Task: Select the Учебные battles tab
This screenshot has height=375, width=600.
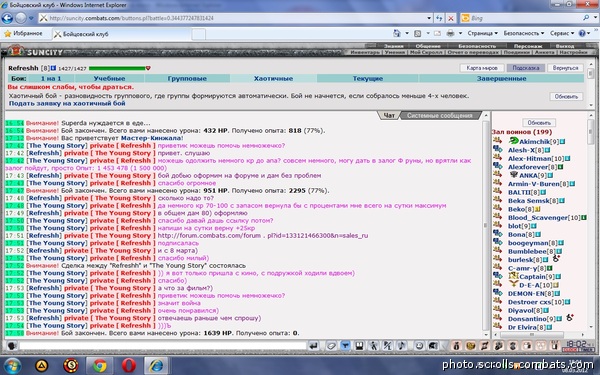Action: click(x=109, y=78)
